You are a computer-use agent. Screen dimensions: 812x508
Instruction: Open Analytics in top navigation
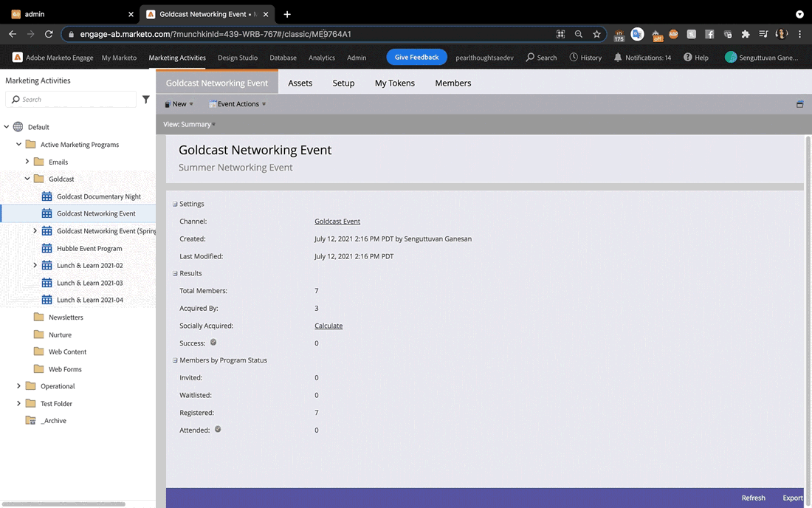[322, 58]
